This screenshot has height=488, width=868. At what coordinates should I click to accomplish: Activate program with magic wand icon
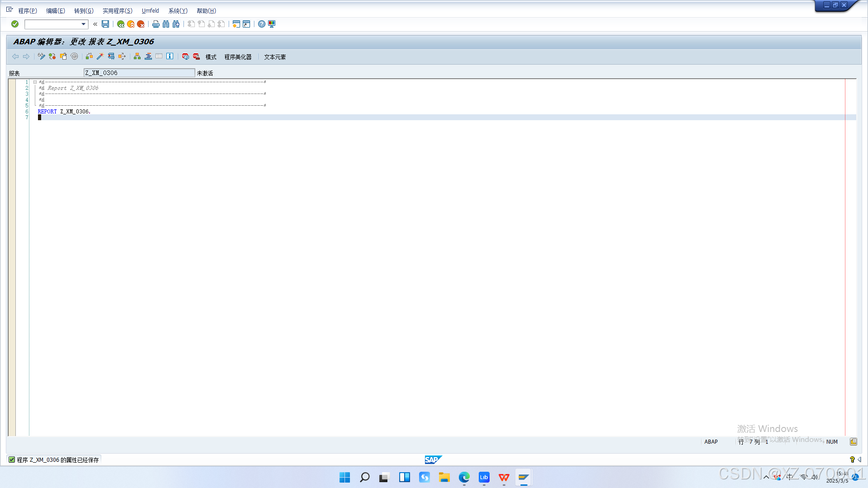coord(100,56)
